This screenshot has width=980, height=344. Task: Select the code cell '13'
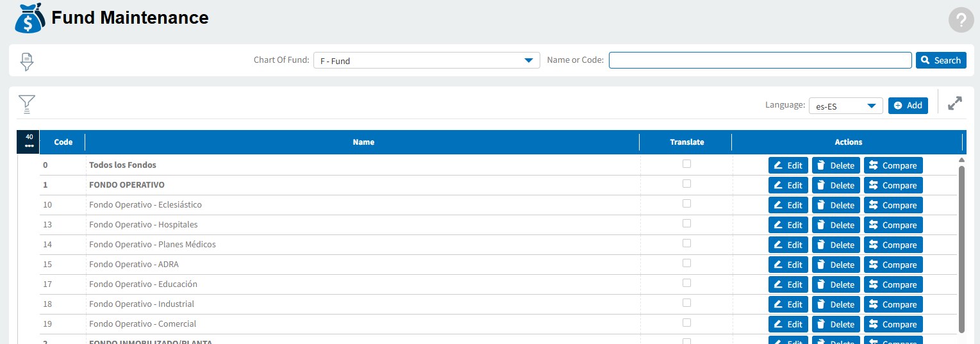[63, 225]
